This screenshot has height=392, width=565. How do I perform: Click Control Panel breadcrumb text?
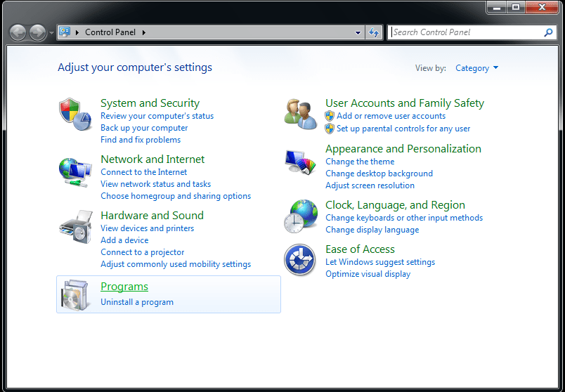(x=110, y=32)
